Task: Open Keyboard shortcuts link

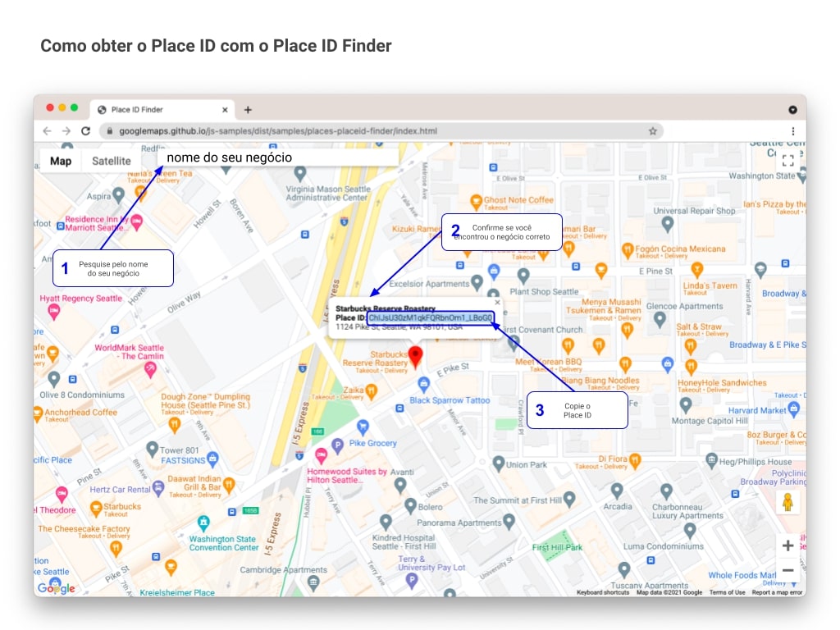Action: pos(603,592)
